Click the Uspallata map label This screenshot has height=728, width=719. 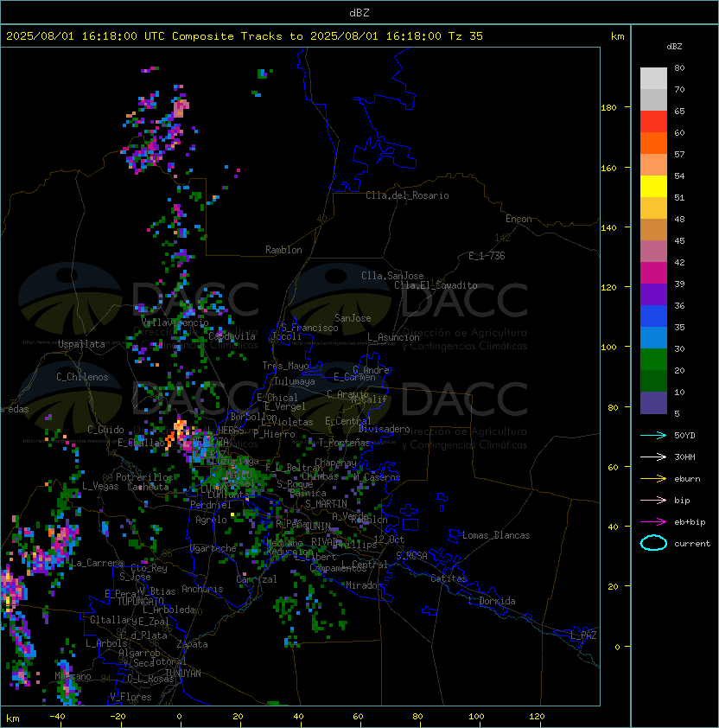pyautogui.click(x=81, y=344)
